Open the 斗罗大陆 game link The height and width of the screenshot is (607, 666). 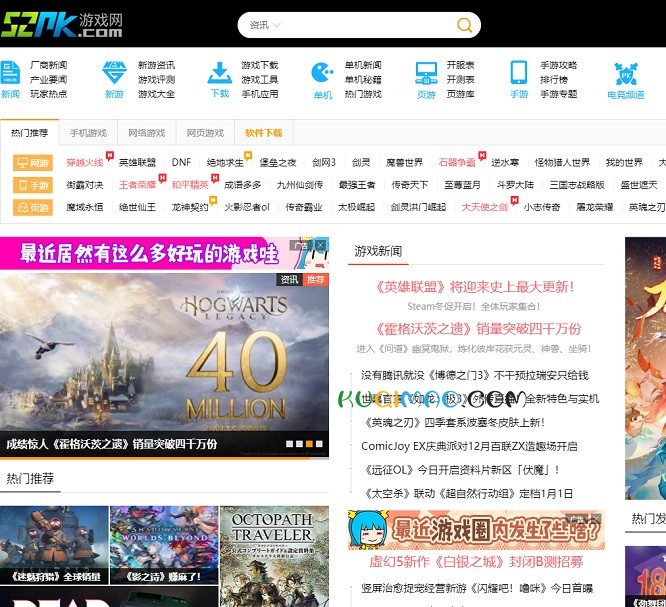pyautogui.click(x=515, y=185)
